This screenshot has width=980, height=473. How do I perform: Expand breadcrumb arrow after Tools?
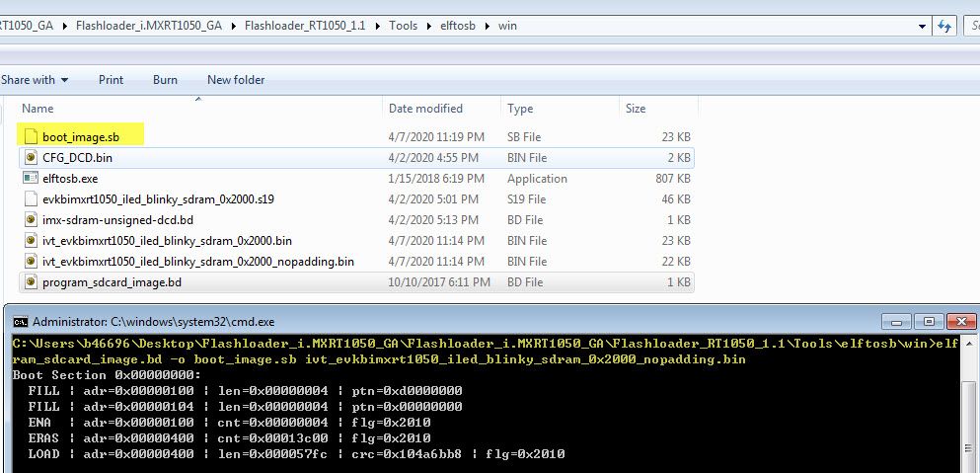pyautogui.click(x=428, y=27)
